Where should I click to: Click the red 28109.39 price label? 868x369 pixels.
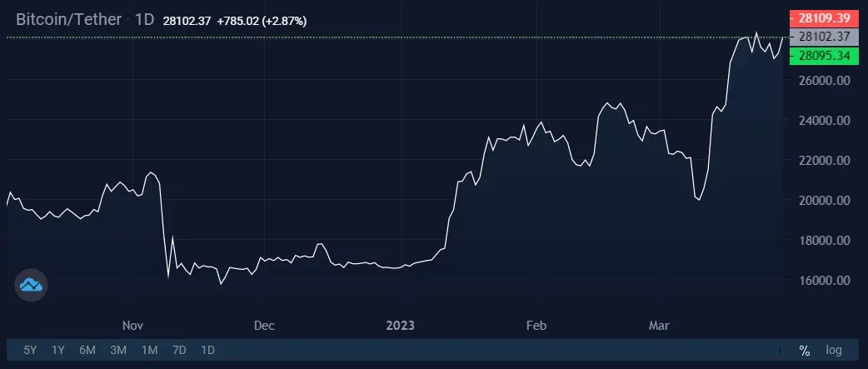[x=823, y=18]
